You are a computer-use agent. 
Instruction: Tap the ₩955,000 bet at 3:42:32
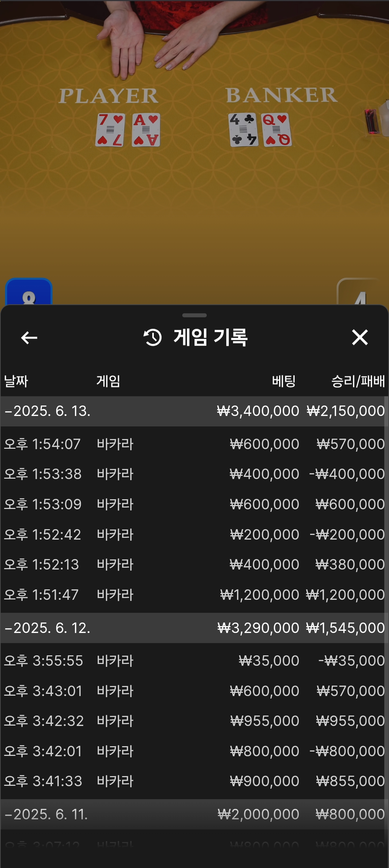pyautogui.click(x=265, y=721)
